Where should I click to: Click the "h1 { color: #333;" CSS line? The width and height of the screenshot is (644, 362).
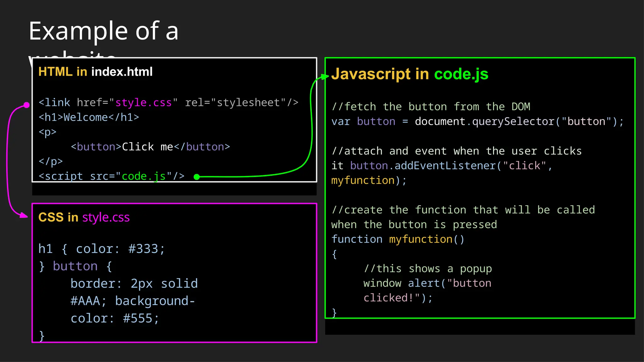pos(101,249)
